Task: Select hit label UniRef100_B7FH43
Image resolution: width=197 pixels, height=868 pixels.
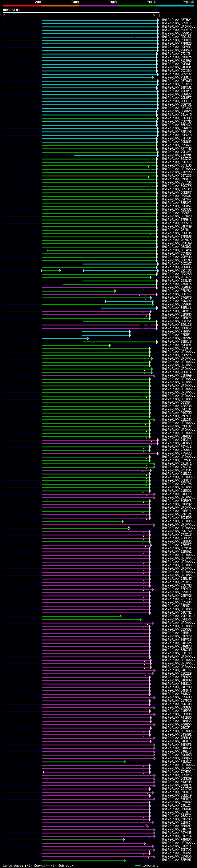Action: pos(177,220)
